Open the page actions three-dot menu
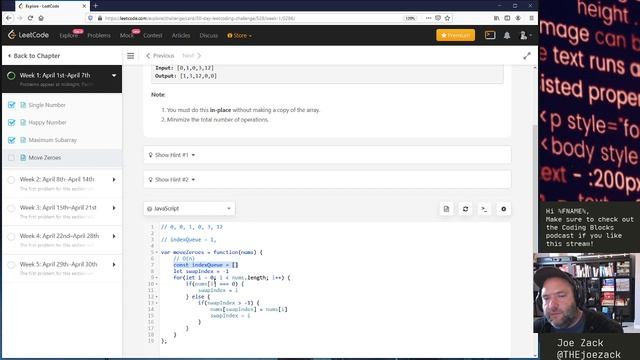Screen dimensions: 640x360 pos(428,18)
